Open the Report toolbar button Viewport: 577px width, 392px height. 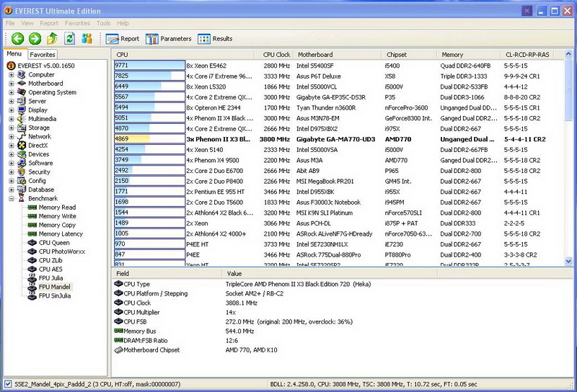pyautogui.click(x=123, y=39)
